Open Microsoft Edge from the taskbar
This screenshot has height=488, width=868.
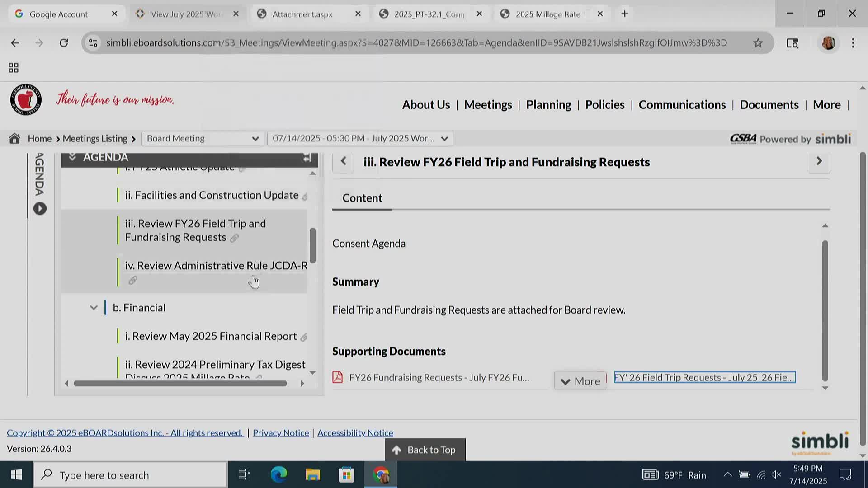click(278, 475)
